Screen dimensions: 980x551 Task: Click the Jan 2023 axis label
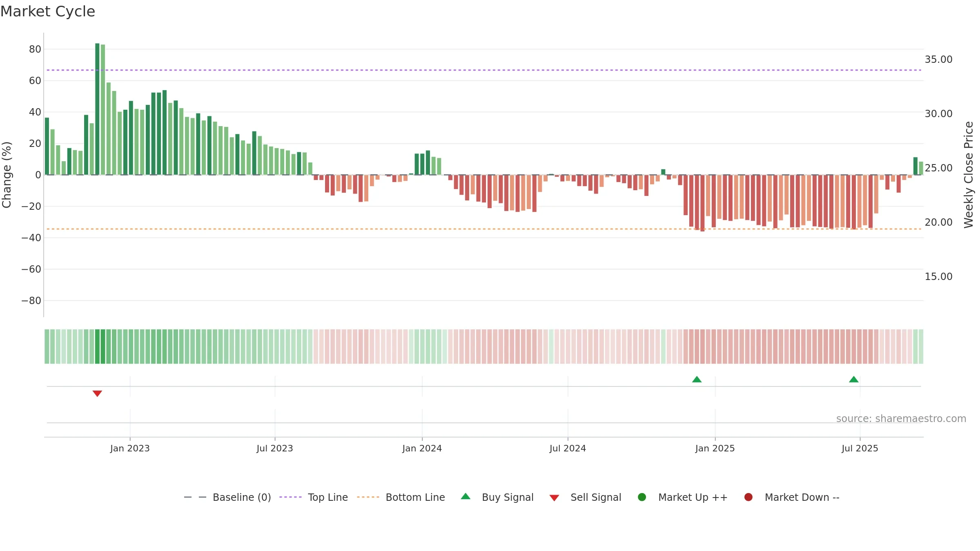click(x=130, y=449)
